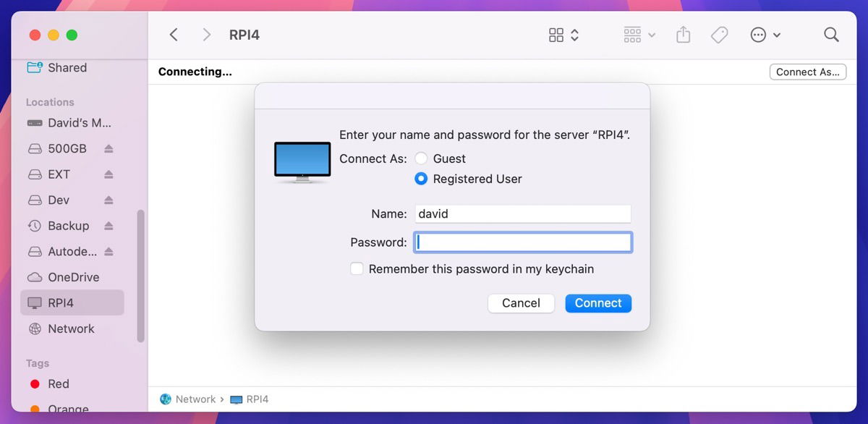Open the icon view switcher dropdown

564,35
